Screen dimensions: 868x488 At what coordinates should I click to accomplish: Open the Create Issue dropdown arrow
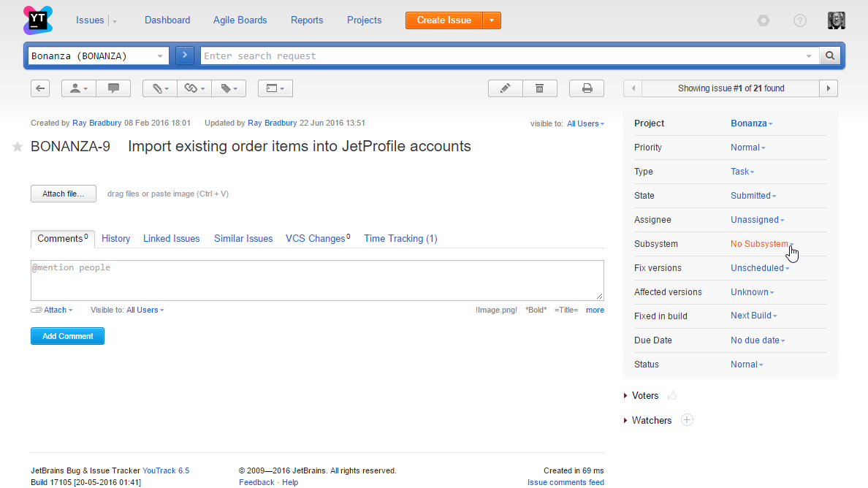point(492,20)
